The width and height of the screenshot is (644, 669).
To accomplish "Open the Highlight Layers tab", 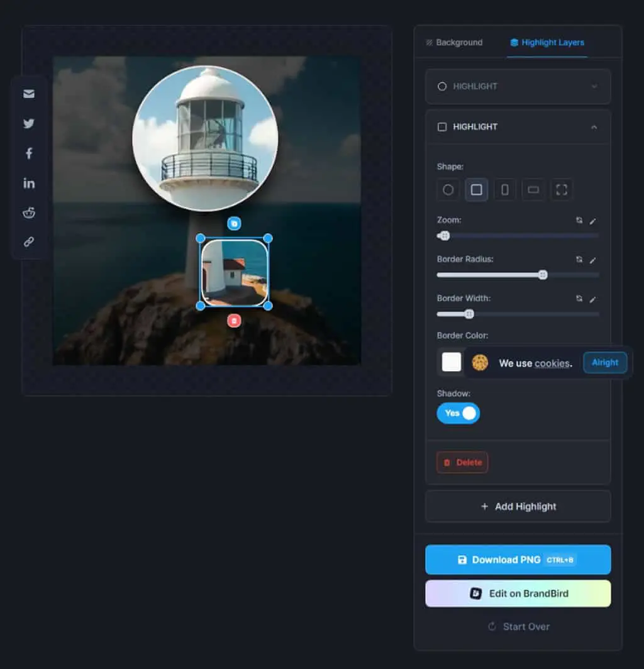I will 547,42.
